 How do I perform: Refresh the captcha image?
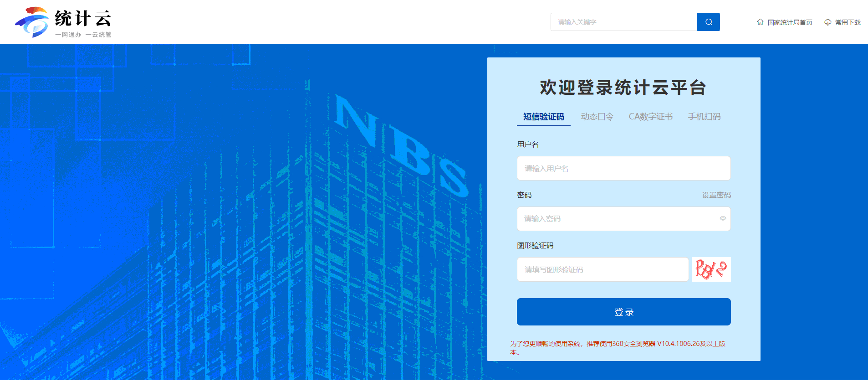tap(711, 269)
